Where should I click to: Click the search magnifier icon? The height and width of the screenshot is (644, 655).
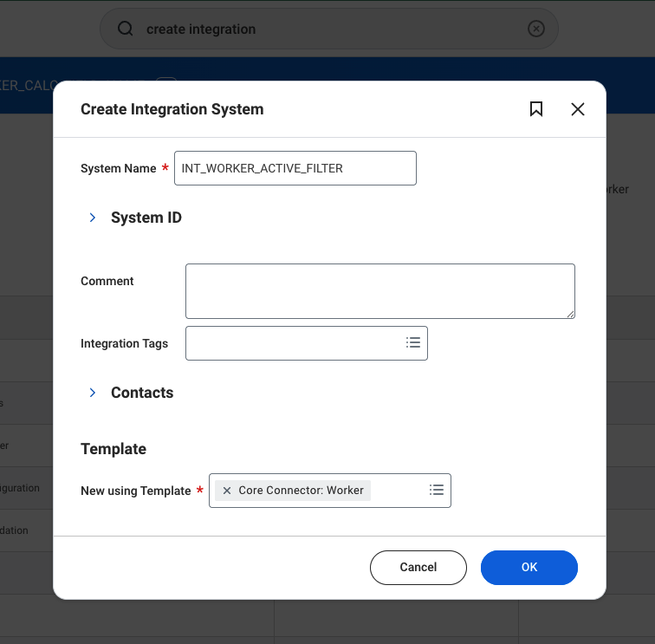(x=125, y=29)
